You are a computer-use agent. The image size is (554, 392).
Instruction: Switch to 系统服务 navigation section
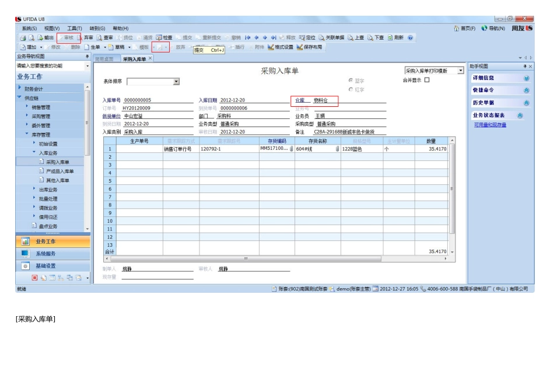click(53, 253)
